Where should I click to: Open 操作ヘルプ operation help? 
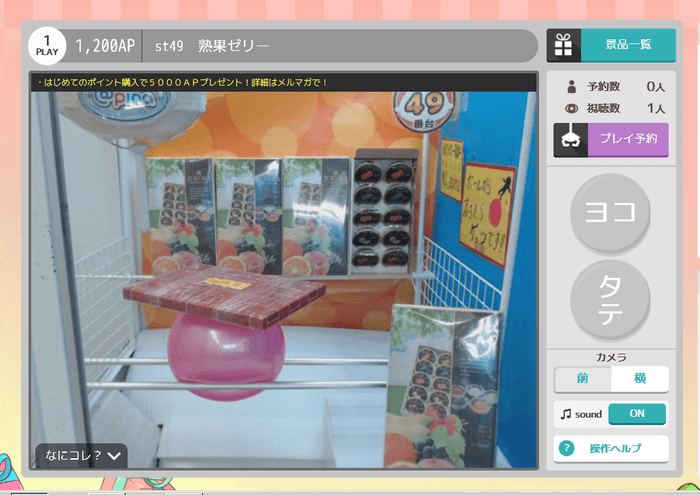point(611,448)
